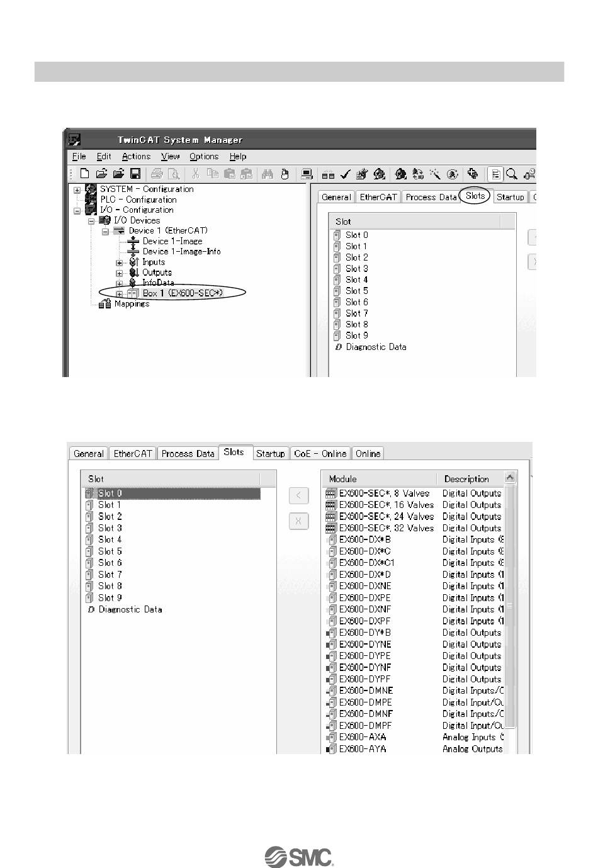Click the New configuration toolbar icon

[84, 174]
